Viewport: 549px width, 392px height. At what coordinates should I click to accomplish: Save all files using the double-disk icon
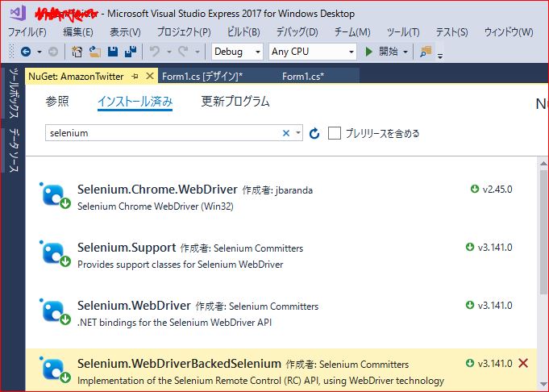tap(131, 52)
